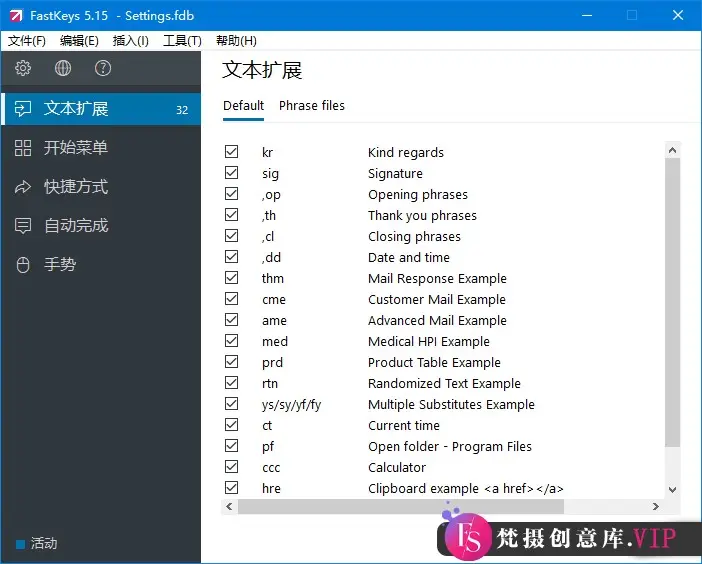This screenshot has height=564, width=702.
Task: Open the 帮助(H) menu
Action: [236, 41]
